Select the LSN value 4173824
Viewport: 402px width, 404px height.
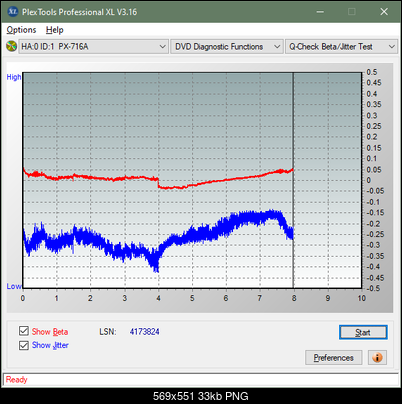pyautogui.click(x=145, y=332)
